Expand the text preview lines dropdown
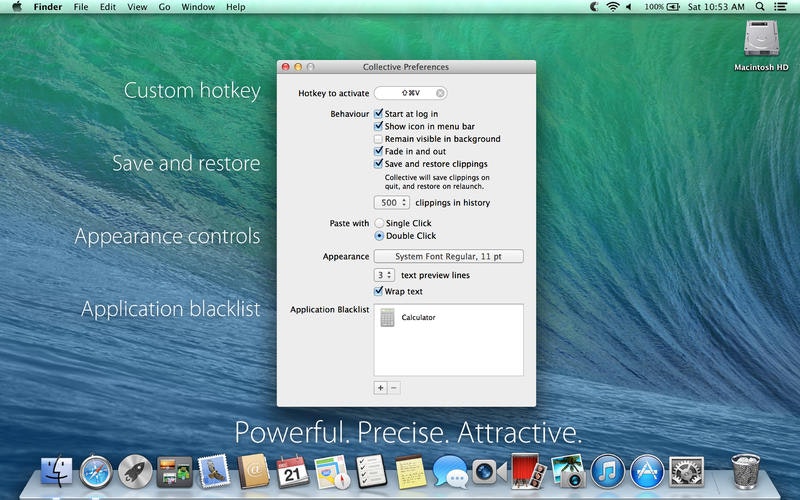Screen dimensions: 800x500 click(384, 275)
